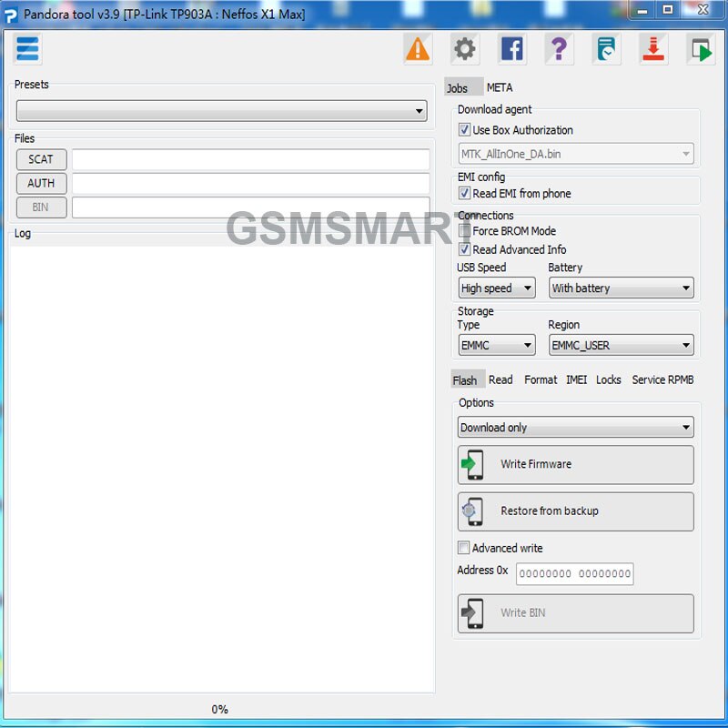Click the SCAT file button
The height and width of the screenshot is (728, 728).
[x=41, y=159]
